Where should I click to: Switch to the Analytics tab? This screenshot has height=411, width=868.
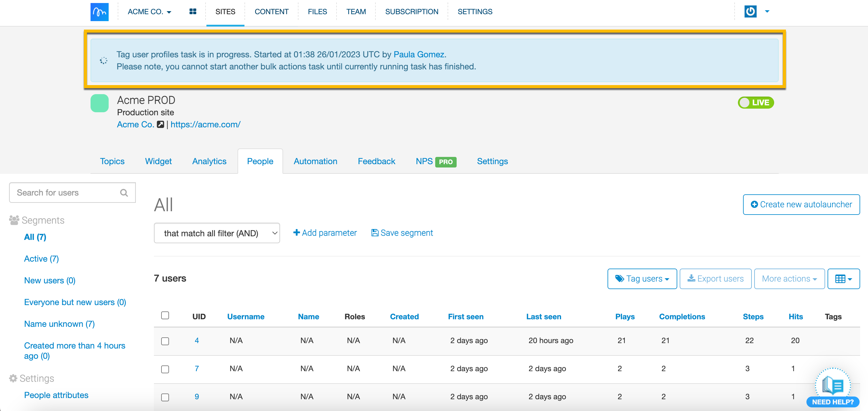click(x=209, y=161)
